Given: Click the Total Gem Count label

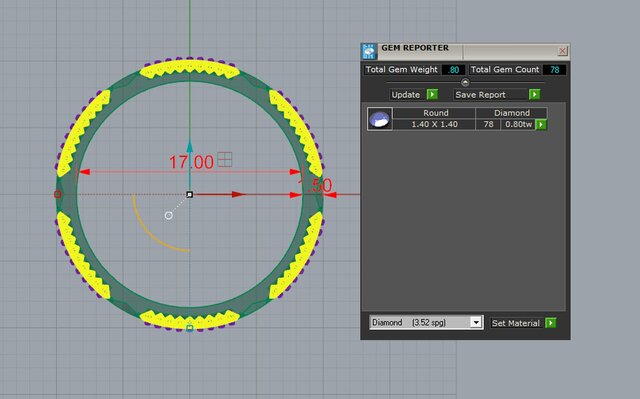Looking at the screenshot, I should click(x=505, y=70).
